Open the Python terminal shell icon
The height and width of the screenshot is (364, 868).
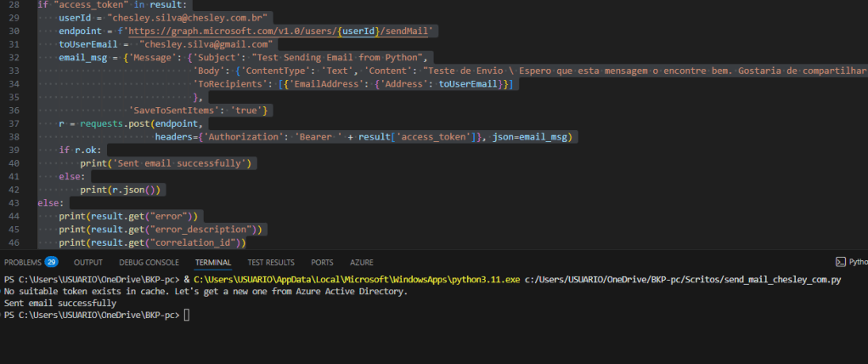point(840,262)
